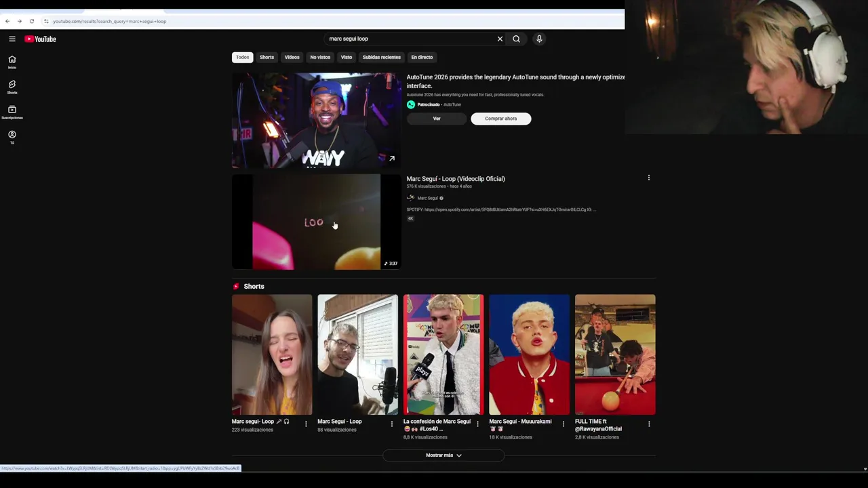Click the scroll down arrow of the scrollbar
The image size is (868, 488).
(x=865, y=469)
